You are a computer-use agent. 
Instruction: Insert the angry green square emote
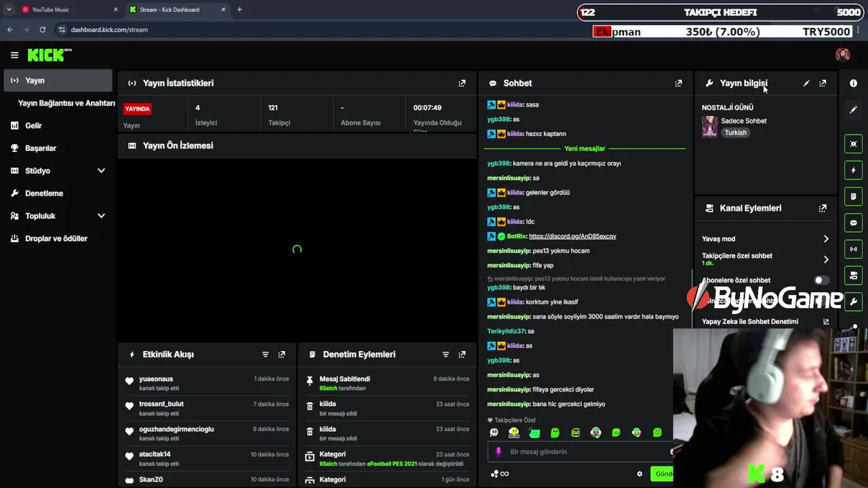pyautogui.click(x=576, y=432)
